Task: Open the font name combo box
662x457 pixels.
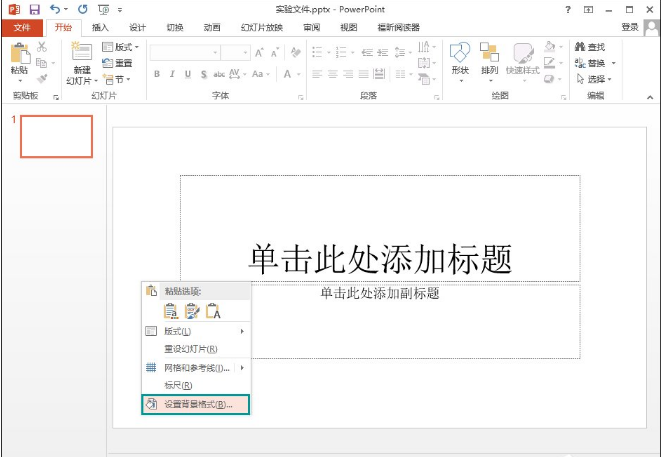Action: (x=185, y=52)
